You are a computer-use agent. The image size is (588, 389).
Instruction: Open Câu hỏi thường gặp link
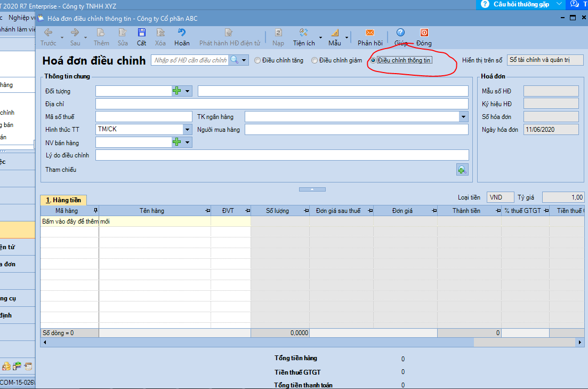coord(521,4)
